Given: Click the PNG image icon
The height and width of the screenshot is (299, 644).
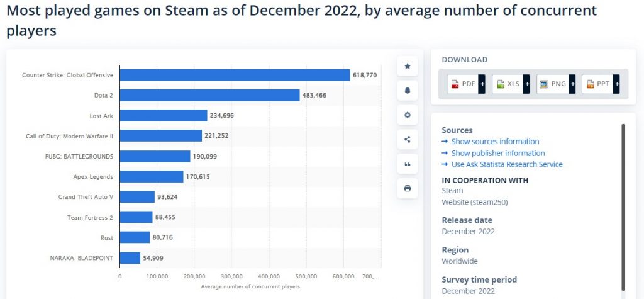Looking at the screenshot, I should pos(544,84).
